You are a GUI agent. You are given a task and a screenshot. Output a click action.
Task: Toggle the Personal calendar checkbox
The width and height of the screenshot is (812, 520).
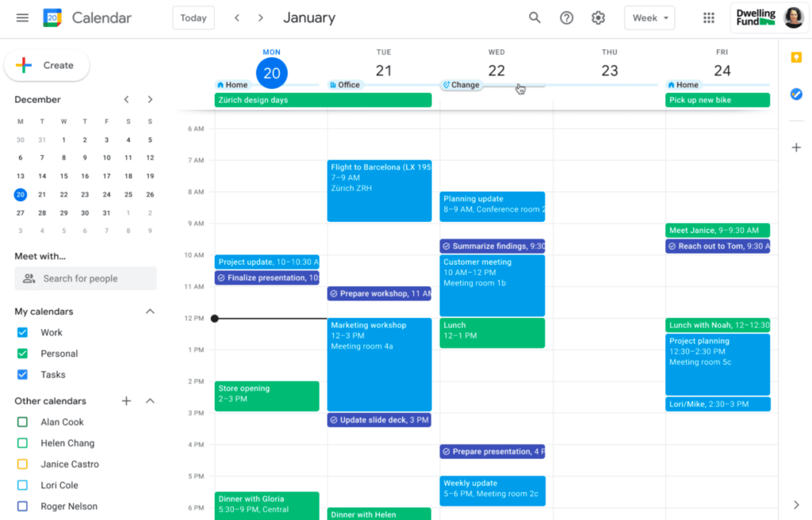tap(22, 354)
